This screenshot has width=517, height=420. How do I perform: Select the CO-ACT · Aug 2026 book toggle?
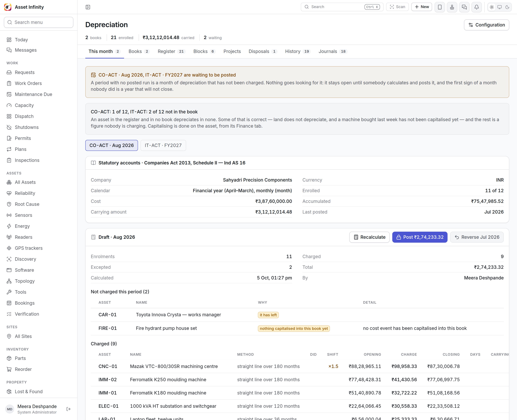[111, 145]
